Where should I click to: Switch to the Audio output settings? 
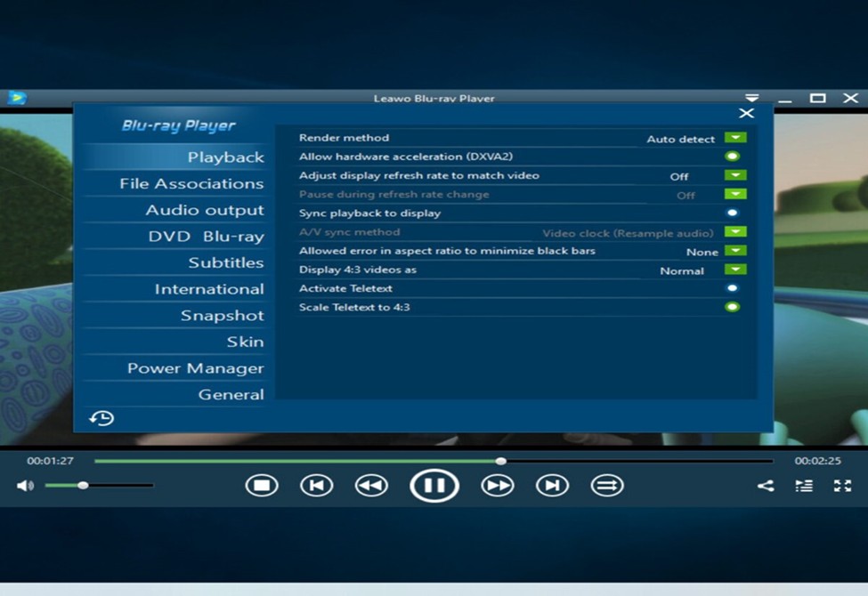point(205,211)
